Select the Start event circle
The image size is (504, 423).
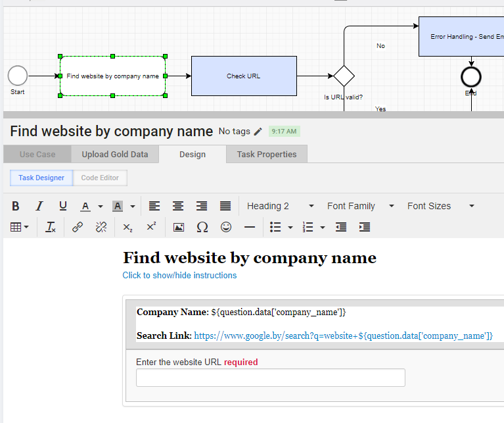click(x=18, y=76)
